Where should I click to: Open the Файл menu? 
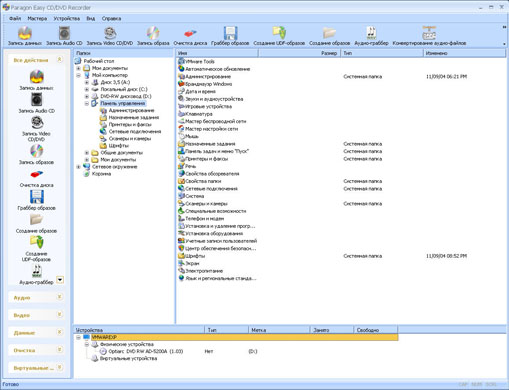(x=15, y=18)
